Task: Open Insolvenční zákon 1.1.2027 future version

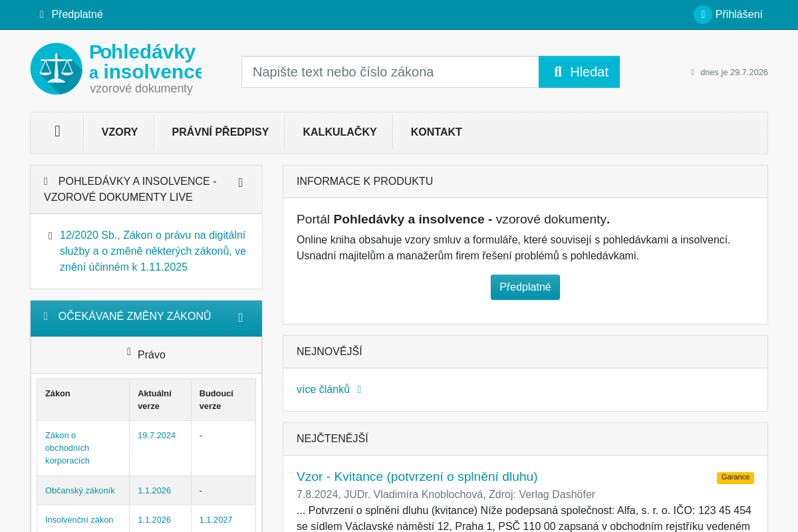Action: click(216, 520)
